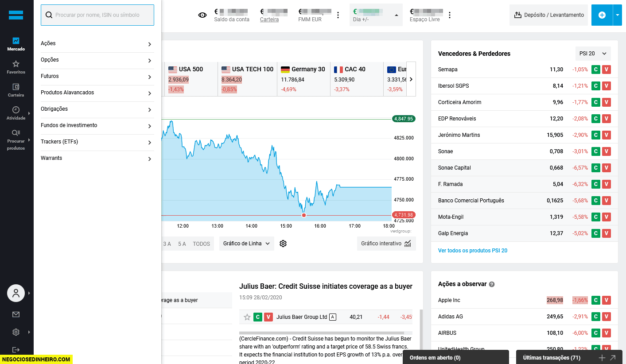Image resolution: width=626 pixels, height=364 pixels.
Task: Select the USA TECH 100 index tab
Action: tap(247, 79)
